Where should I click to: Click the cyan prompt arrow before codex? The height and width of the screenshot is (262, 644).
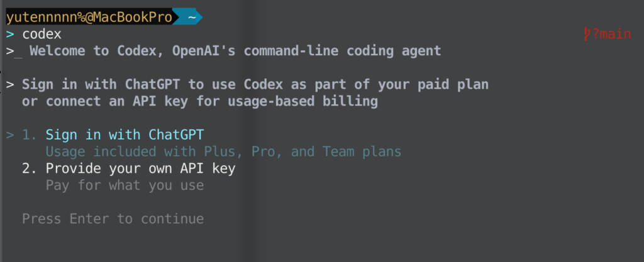10,35
